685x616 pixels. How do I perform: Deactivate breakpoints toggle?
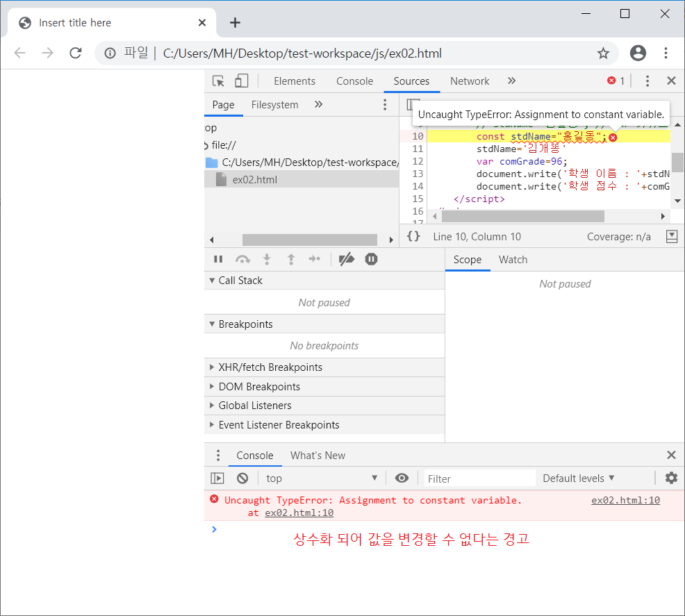tap(347, 259)
